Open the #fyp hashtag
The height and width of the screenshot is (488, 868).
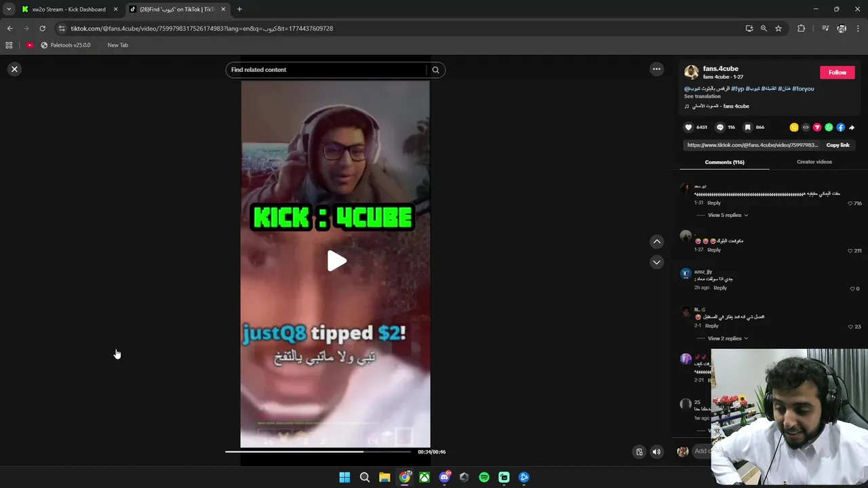pyautogui.click(x=738, y=89)
